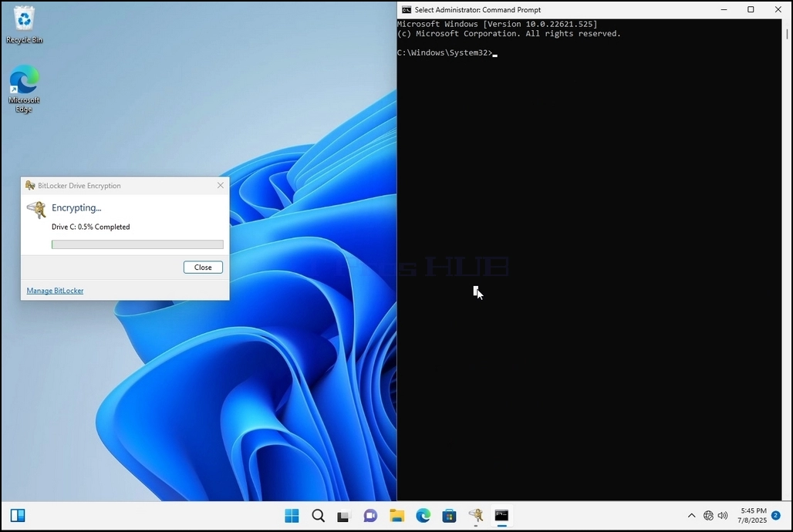Close the Administrator Command Prompt window
793x532 pixels.
tap(778, 9)
